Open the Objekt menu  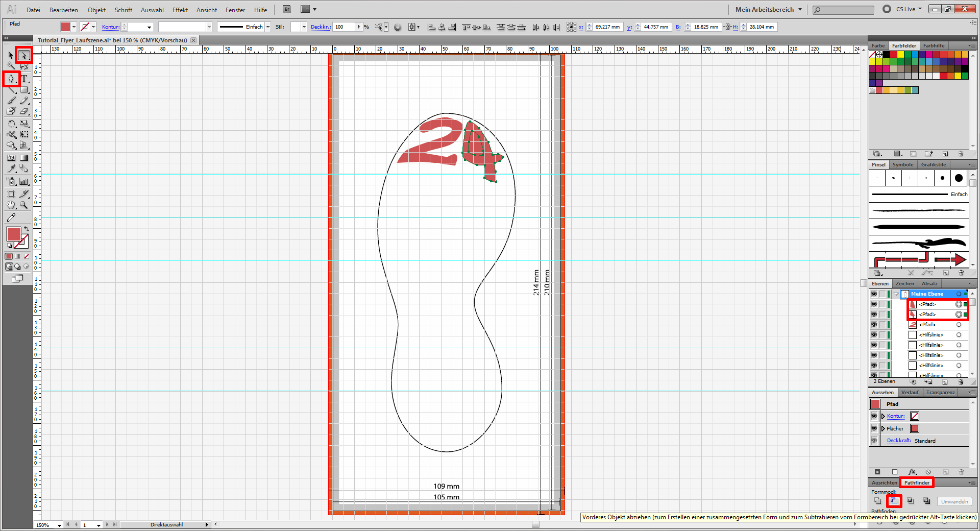[x=96, y=10]
